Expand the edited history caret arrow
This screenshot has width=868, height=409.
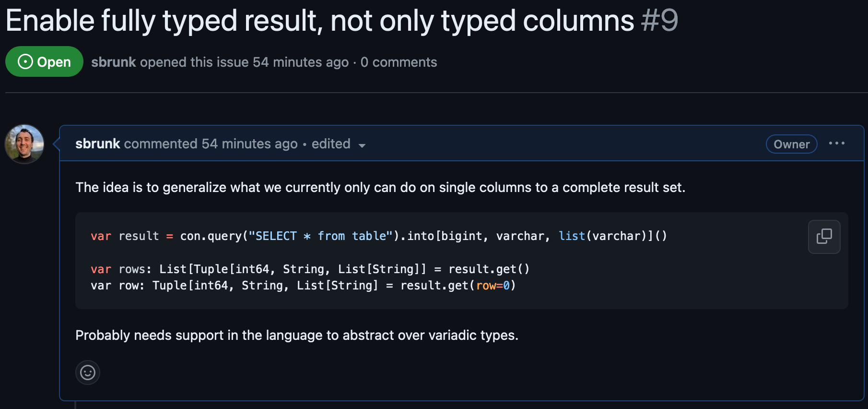coord(362,145)
